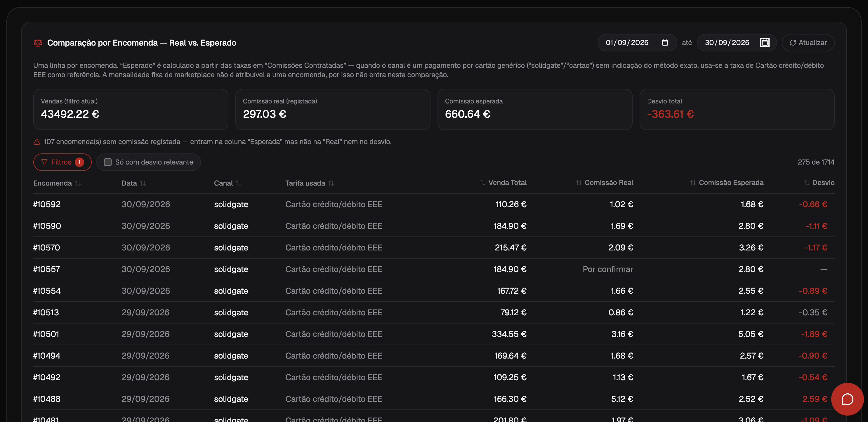The height and width of the screenshot is (422, 868).
Task: Click the red filter count badge 1
Action: 79,162
